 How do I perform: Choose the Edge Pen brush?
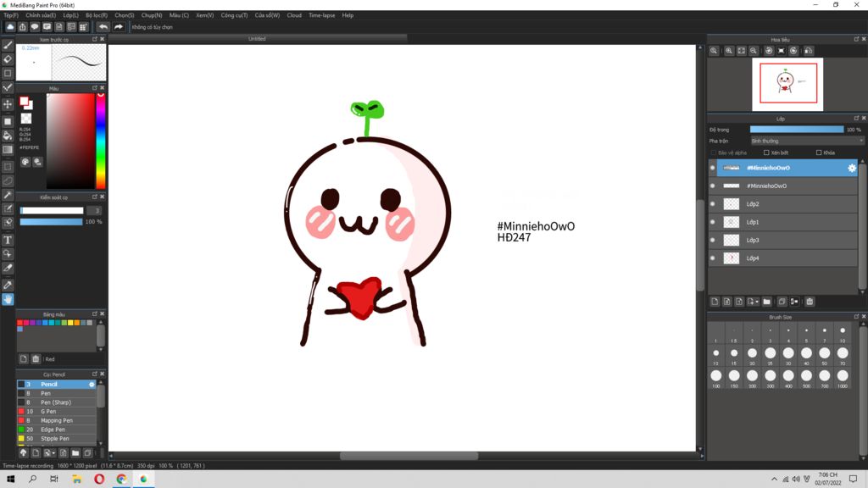pyautogui.click(x=53, y=430)
